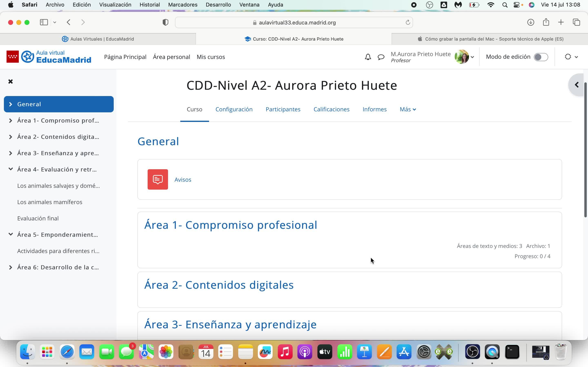Click the red Avisos forum icon
The width and height of the screenshot is (588, 367).
[x=158, y=179]
